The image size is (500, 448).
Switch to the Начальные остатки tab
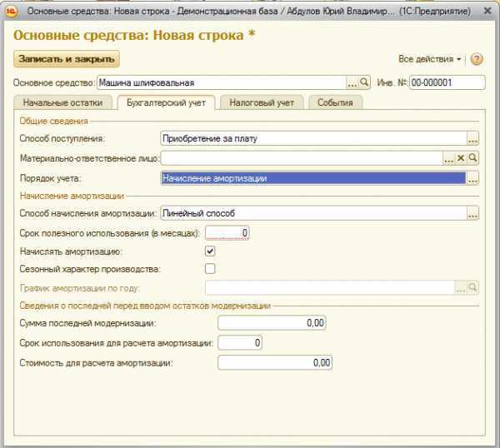pos(62,102)
